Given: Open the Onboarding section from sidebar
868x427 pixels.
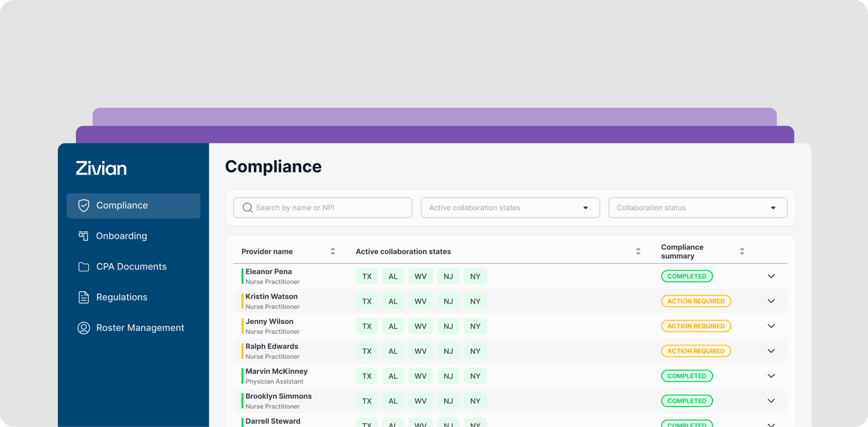Looking at the screenshot, I should coord(121,236).
